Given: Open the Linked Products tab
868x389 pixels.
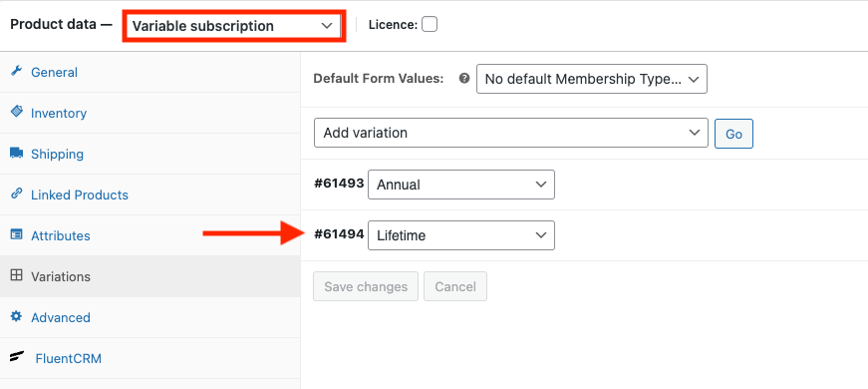Looking at the screenshot, I should pyautogui.click(x=150, y=195).
